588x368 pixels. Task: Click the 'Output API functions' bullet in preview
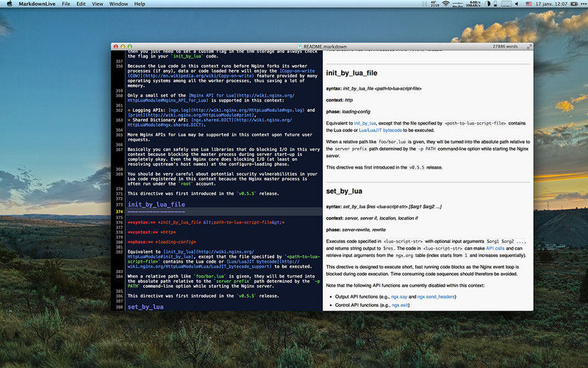coord(395,297)
